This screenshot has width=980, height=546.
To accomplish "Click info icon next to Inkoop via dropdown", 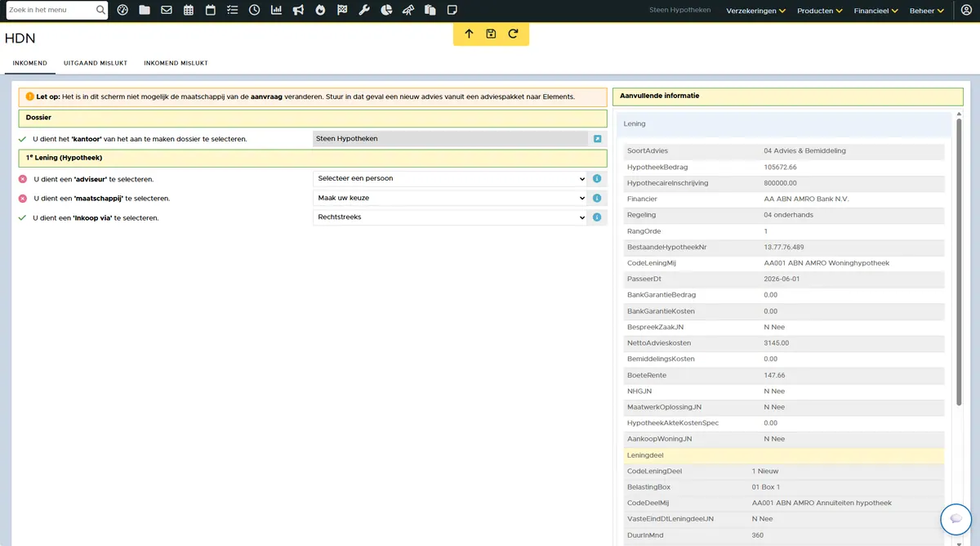I will point(597,217).
